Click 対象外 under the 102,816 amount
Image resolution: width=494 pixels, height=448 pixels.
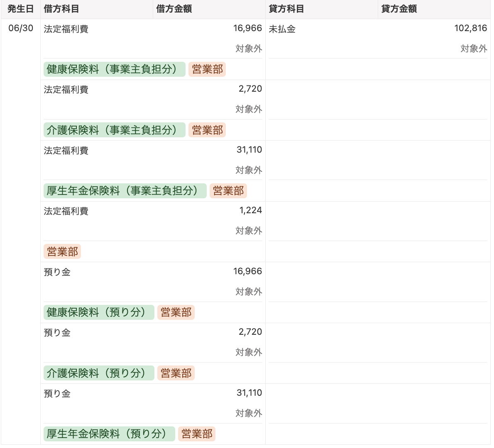pos(474,49)
